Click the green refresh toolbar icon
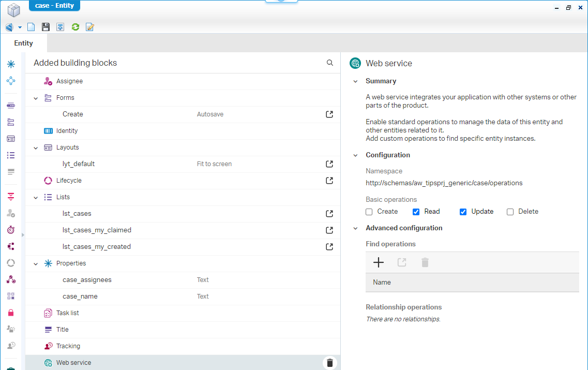 (76, 27)
